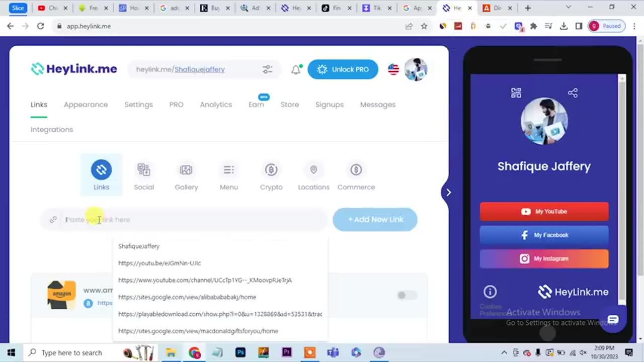Go to the Messages tab

tap(378, 105)
